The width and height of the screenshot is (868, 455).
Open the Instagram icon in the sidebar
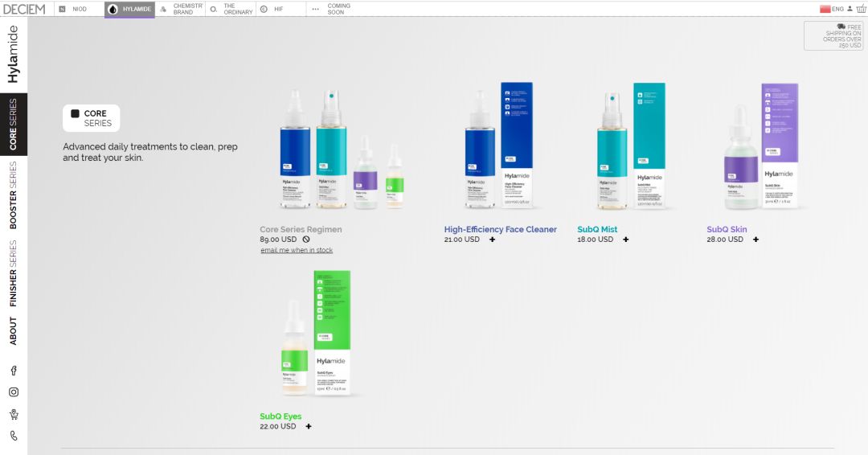point(13,392)
